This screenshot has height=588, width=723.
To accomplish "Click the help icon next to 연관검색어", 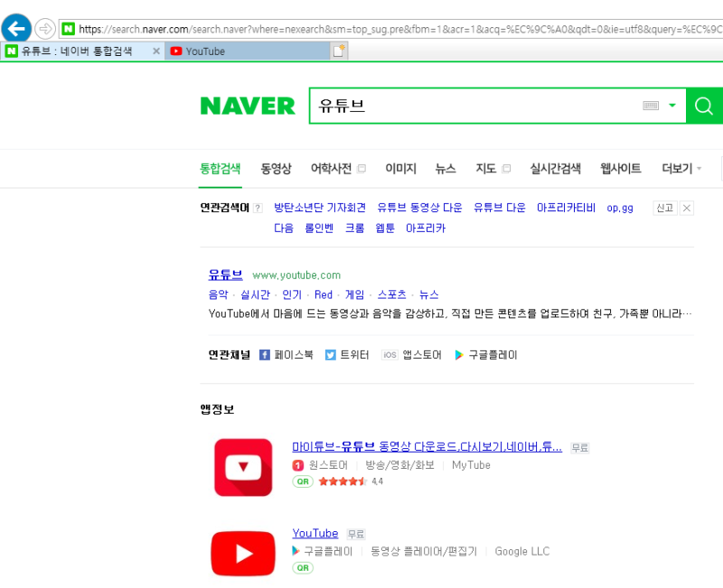I will click(x=258, y=209).
